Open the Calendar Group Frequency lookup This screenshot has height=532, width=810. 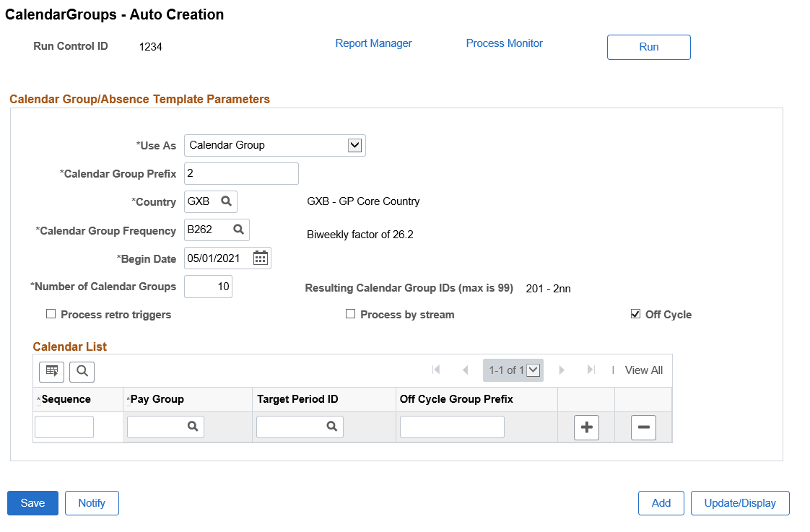tap(239, 230)
